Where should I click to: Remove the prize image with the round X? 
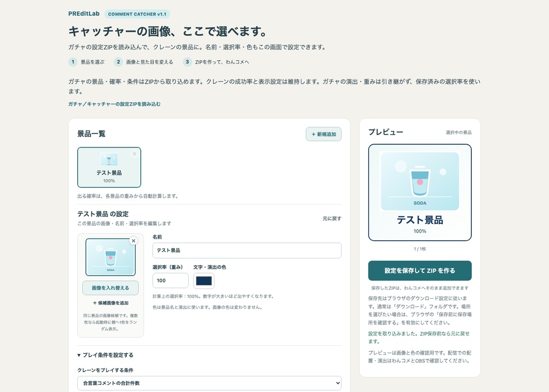(x=133, y=241)
